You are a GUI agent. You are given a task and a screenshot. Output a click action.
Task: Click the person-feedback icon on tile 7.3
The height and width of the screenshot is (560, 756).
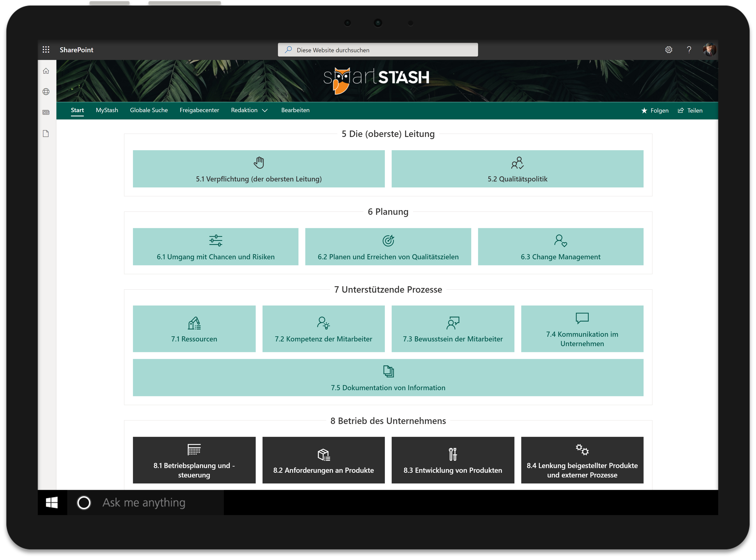pyautogui.click(x=453, y=323)
